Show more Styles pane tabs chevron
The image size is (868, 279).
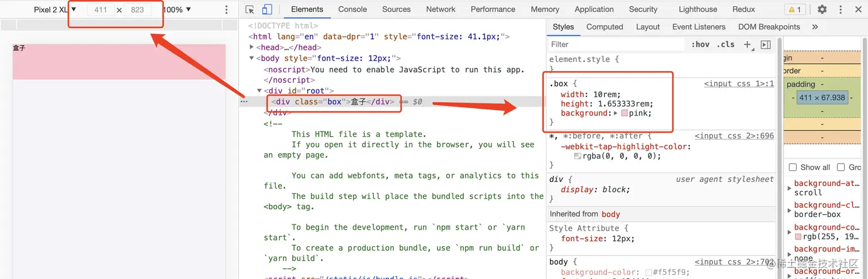point(815,27)
